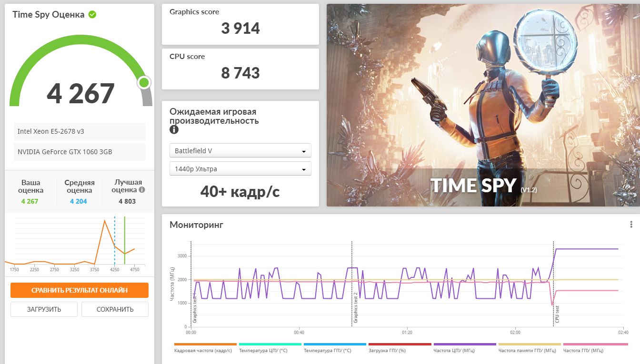Image resolution: width=640 pixels, height=364 pixels.
Task: Click the Частота (МГц) axis label
Action: (x=172, y=285)
